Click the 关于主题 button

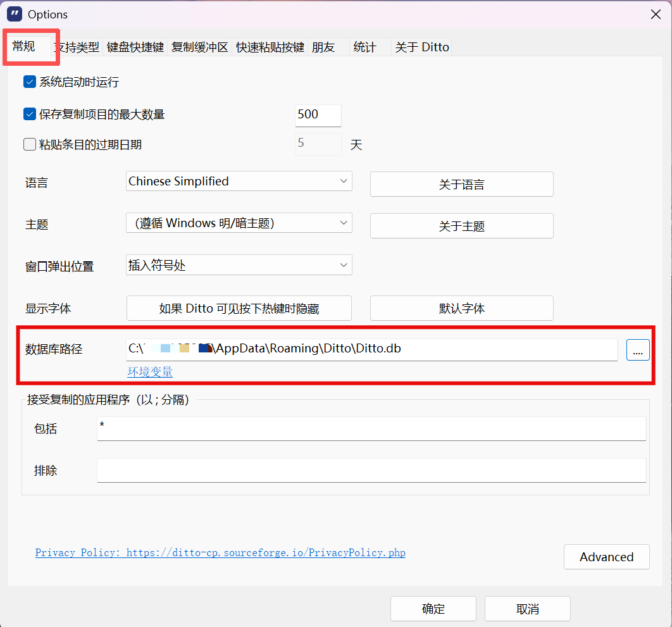[461, 226]
